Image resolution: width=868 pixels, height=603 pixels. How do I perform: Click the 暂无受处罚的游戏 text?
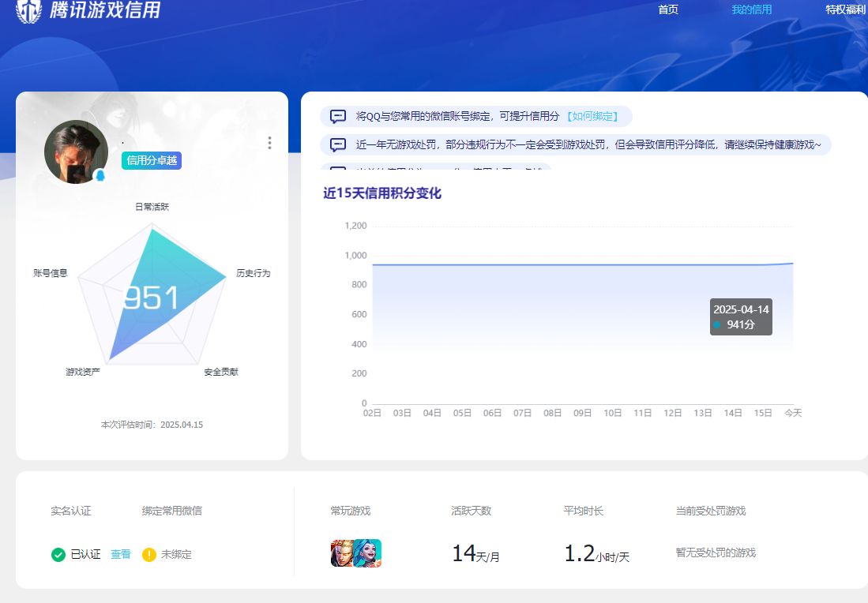(x=716, y=552)
